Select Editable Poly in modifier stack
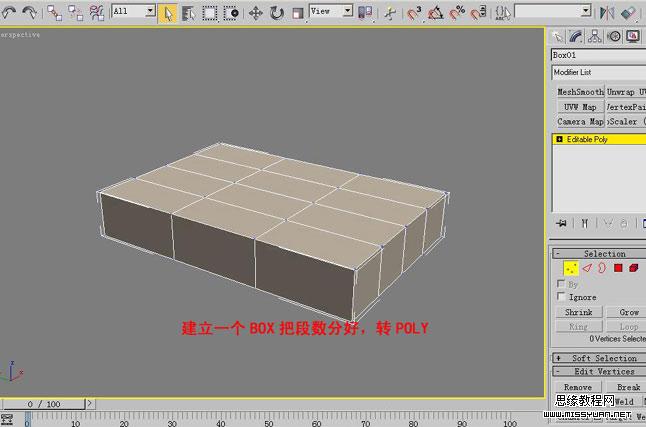Image resolution: width=646 pixels, height=427 pixels. 599,139
